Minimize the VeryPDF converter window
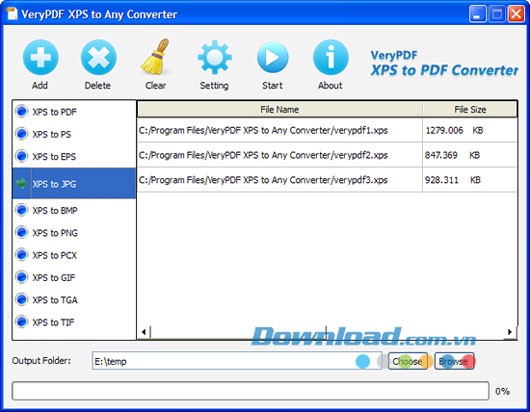This screenshot has height=412, width=530. tap(477, 14)
